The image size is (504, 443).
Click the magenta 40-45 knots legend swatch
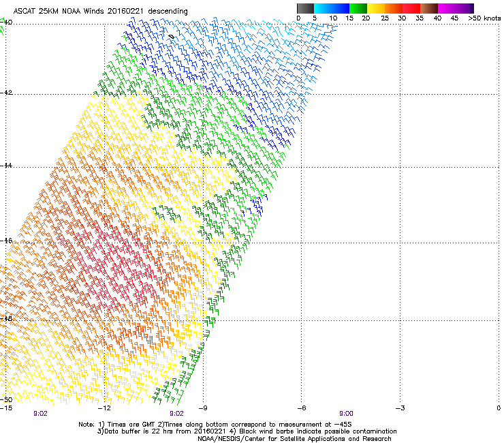coord(447,8)
